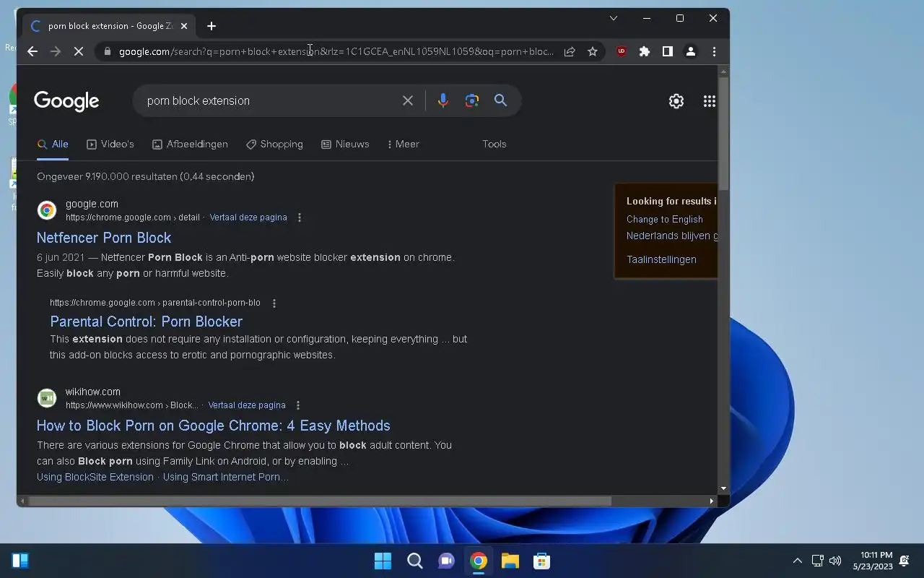Viewport: 924px width, 578px height.
Task: Open the Netfencer Porn Block result
Action: 104,238
